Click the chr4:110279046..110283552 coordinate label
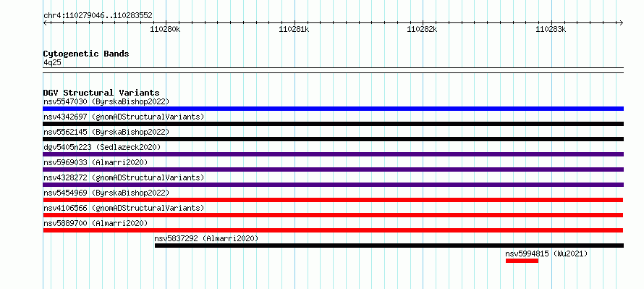Image resolution: width=644 pixels, height=289 pixels. tap(98, 16)
